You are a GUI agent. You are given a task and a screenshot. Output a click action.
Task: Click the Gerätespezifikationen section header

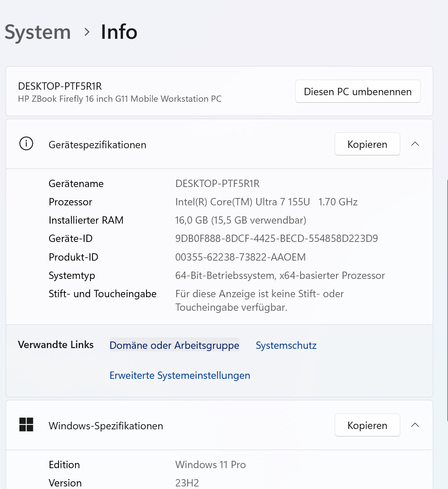point(219,144)
